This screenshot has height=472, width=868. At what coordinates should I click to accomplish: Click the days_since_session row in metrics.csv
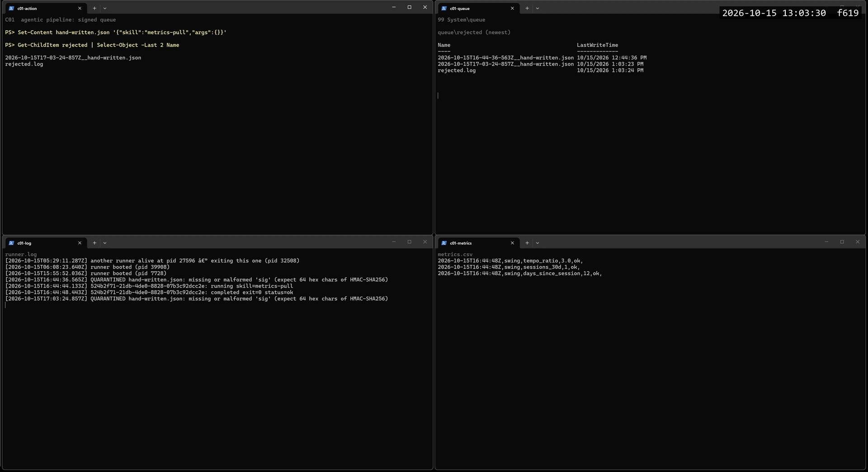520,274
